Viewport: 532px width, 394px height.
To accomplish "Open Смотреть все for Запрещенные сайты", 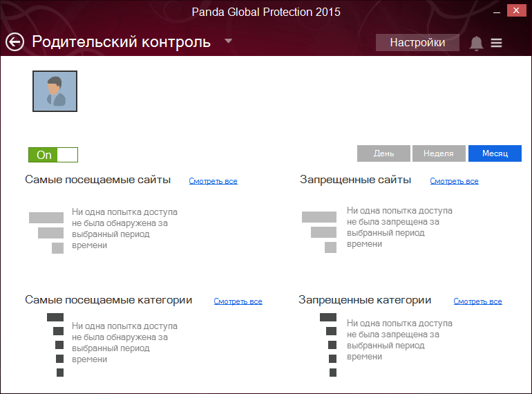I will (455, 181).
